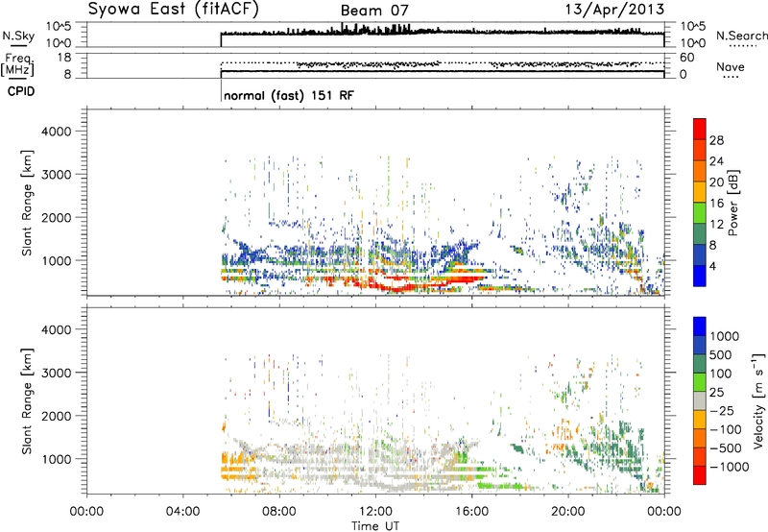Click the '04:00' time axis label
The height and width of the screenshot is (532, 768).
coord(182,512)
